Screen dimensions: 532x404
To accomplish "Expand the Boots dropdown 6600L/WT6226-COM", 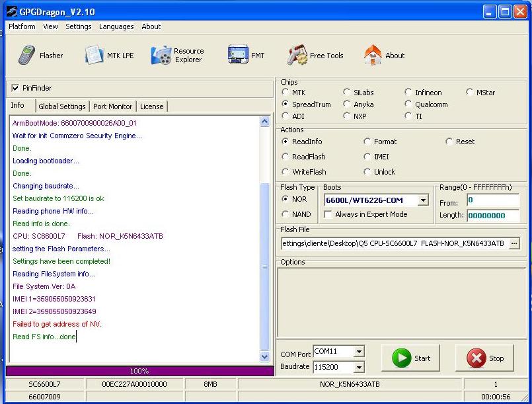I will pyautogui.click(x=423, y=200).
